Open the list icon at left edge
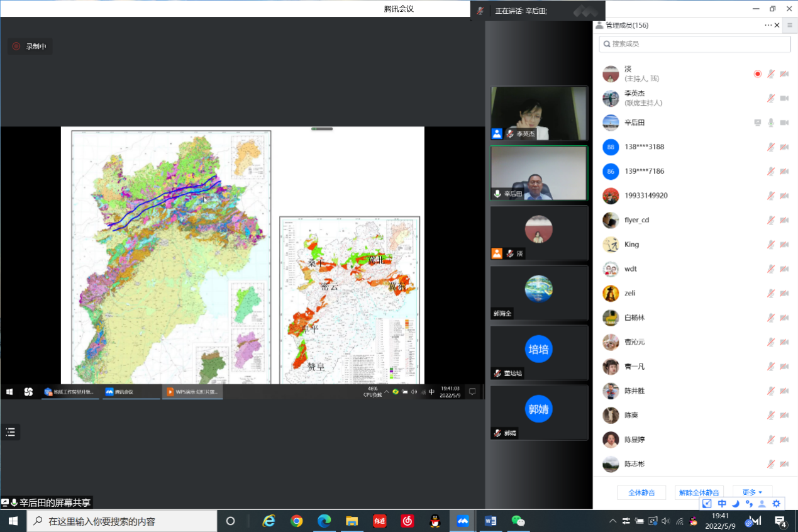The height and width of the screenshot is (532, 798). pyautogui.click(x=10, y=432)
